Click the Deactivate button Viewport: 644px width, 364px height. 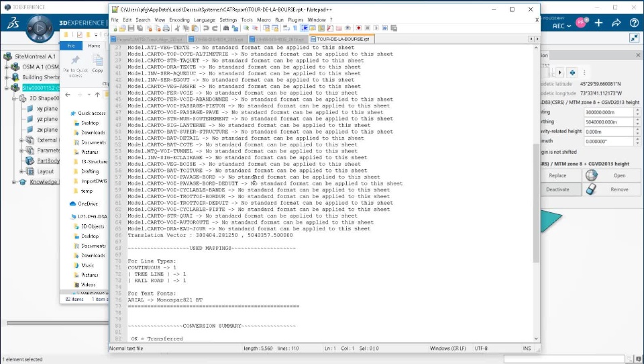pos(561,189)
